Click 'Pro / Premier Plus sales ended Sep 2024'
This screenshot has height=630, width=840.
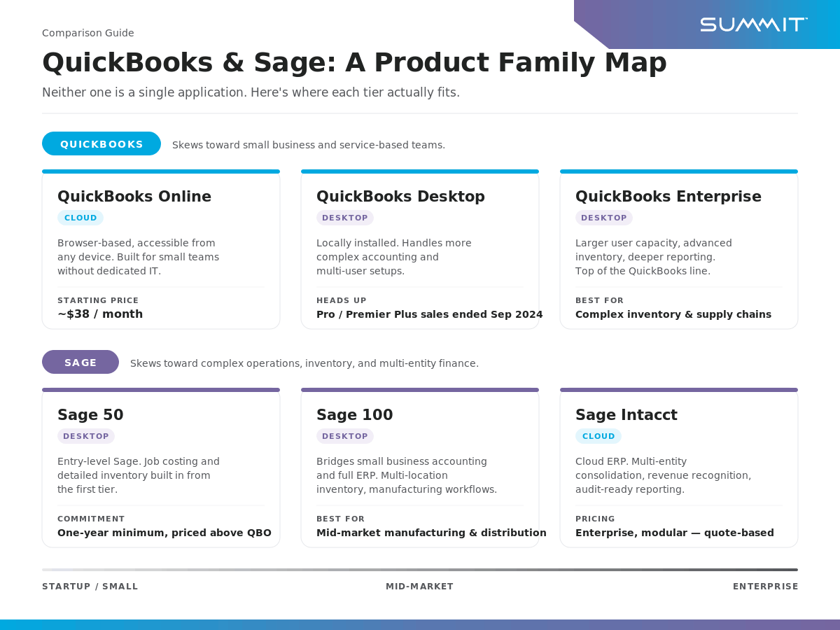pos(430,314)
